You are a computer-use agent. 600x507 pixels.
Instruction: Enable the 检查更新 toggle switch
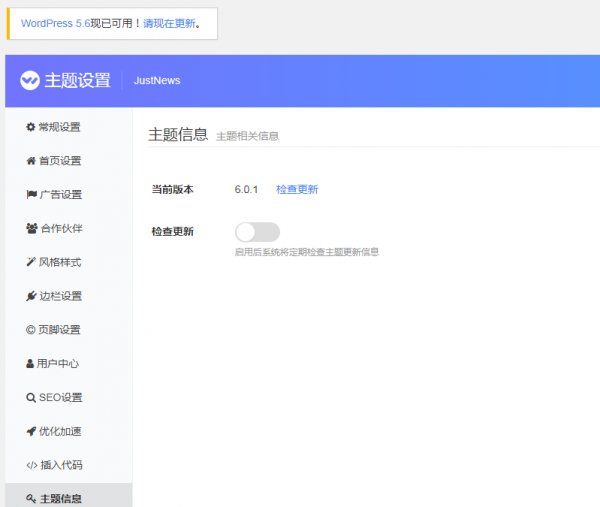[257, 232]
